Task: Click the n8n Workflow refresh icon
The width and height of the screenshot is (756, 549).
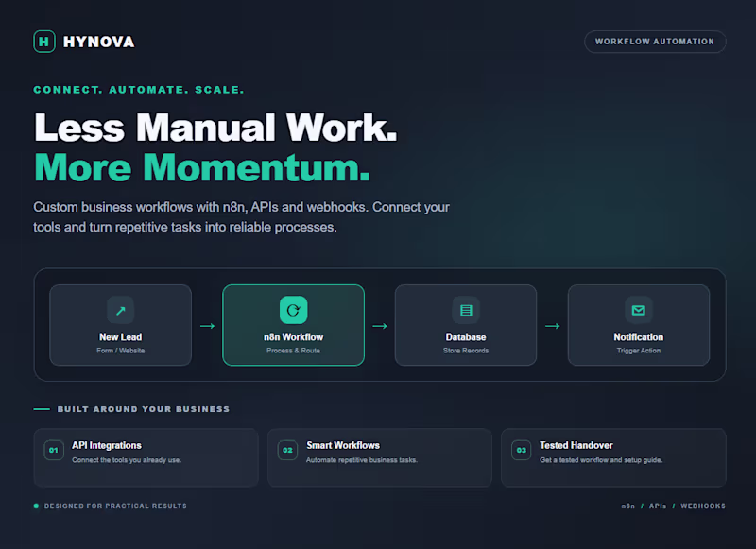Action: point(293,310)
